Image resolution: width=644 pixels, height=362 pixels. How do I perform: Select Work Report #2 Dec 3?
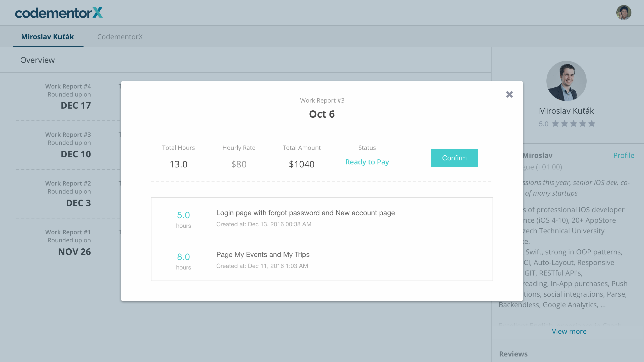68,194
